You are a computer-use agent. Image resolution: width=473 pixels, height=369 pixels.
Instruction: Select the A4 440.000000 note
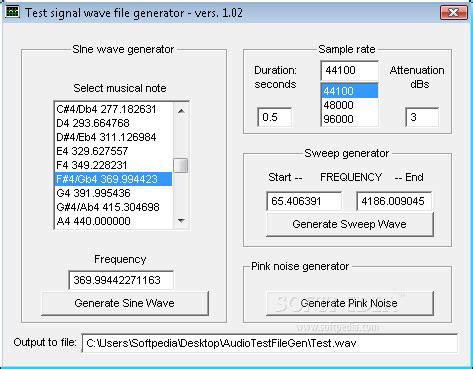pos(113,221)
